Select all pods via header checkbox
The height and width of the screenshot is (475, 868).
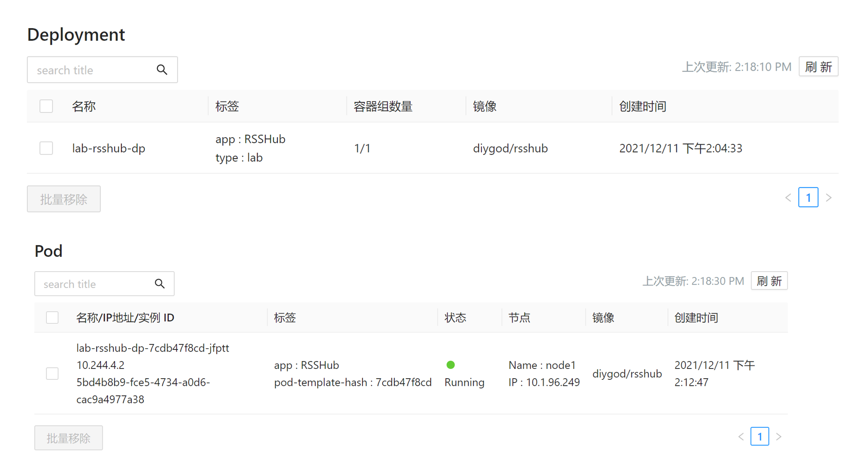click(52, 318)
